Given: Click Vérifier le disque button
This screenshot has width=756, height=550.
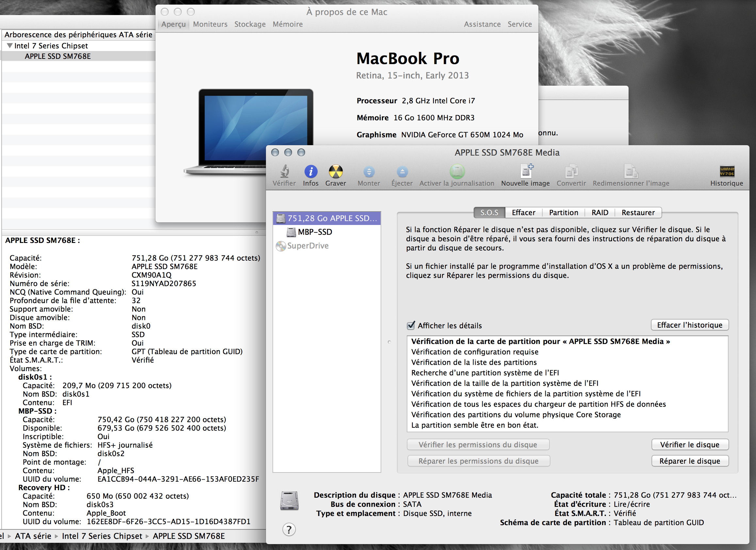Looking at the screenshot, I should click(x=690, y=445).
